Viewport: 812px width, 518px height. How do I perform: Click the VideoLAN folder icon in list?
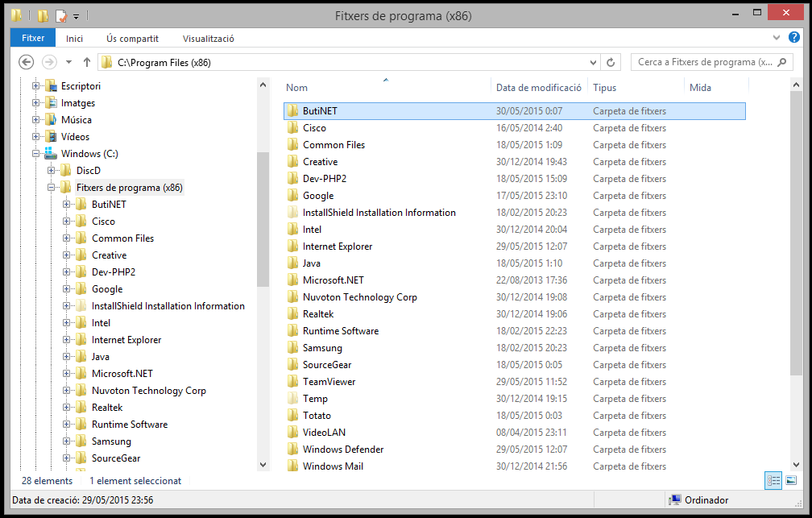tap(293, 433)
